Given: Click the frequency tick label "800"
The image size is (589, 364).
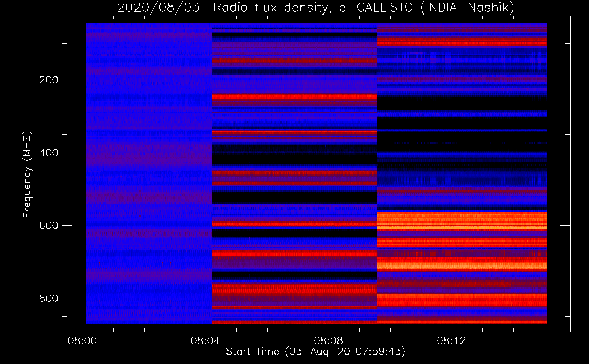Looking at the screenshot, I should [49, 298].
